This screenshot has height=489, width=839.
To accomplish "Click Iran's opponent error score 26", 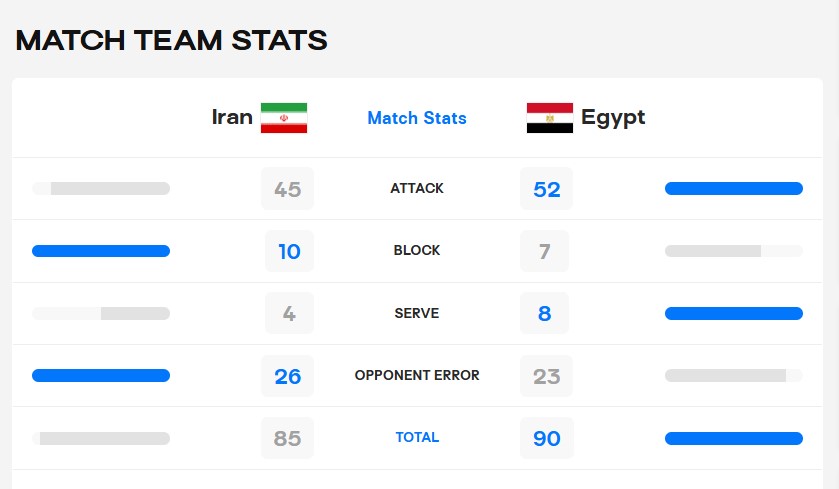I will point(287,376).
